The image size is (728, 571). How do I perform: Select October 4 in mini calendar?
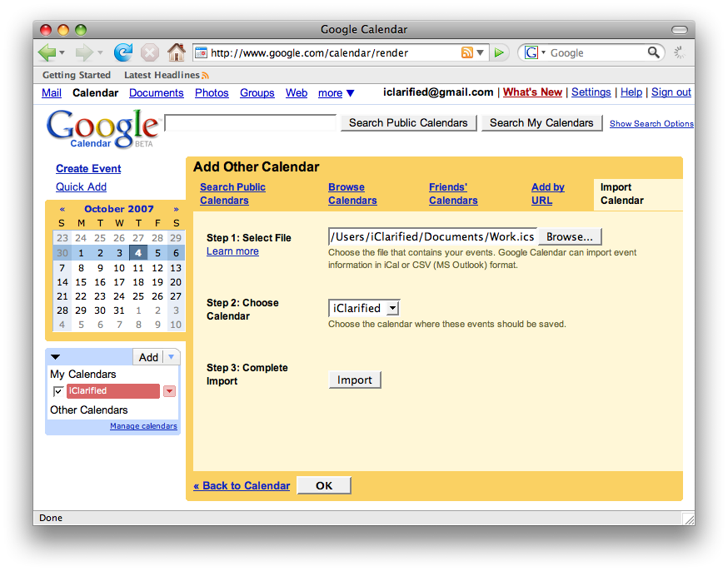[x=138, y=253]
